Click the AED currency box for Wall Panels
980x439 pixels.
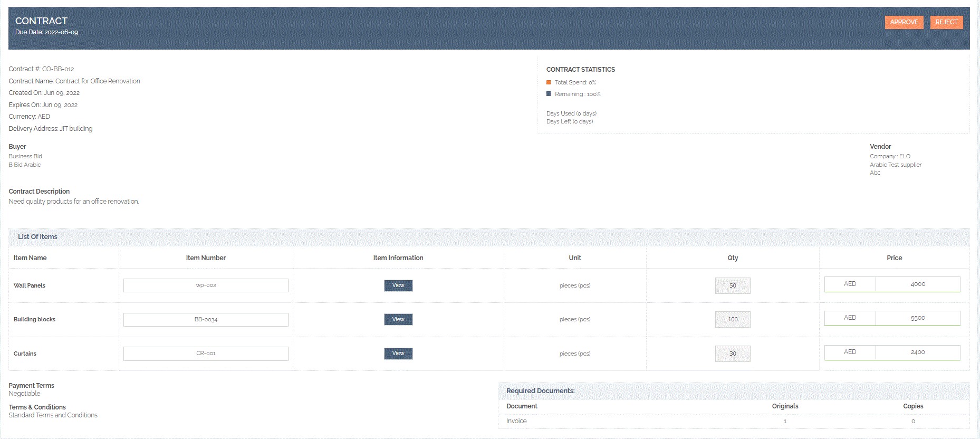click(x=850, y=284)
